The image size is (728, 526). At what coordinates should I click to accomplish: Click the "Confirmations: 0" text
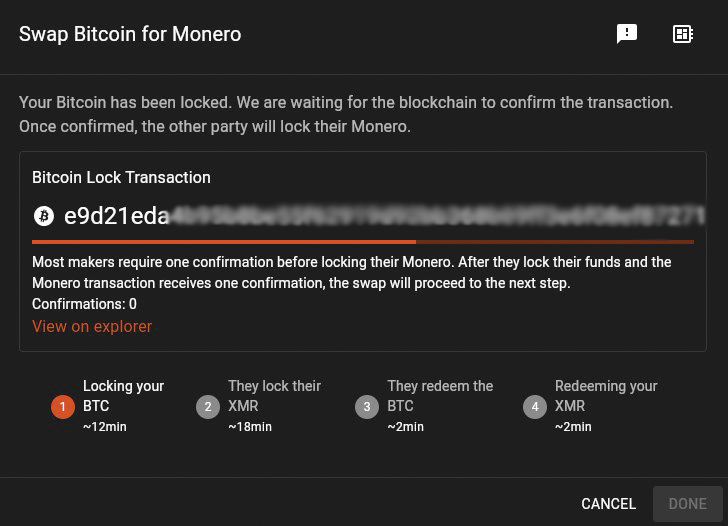84,304
